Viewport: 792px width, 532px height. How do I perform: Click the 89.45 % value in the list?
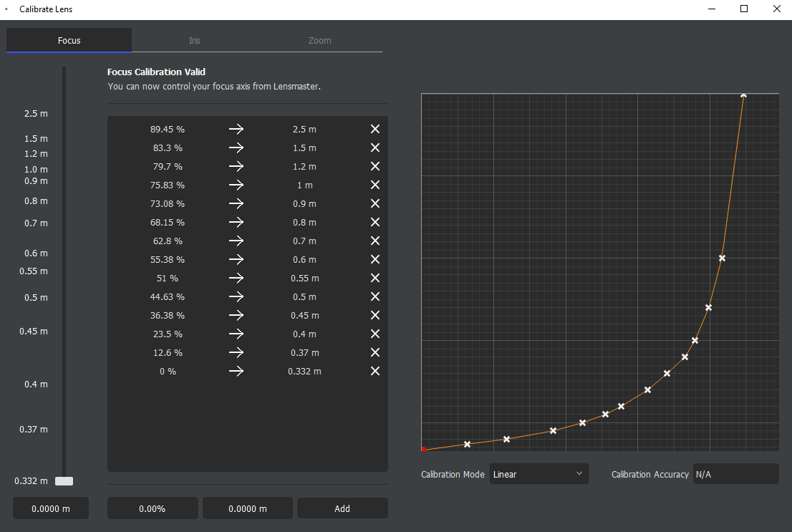click(167, 130)
